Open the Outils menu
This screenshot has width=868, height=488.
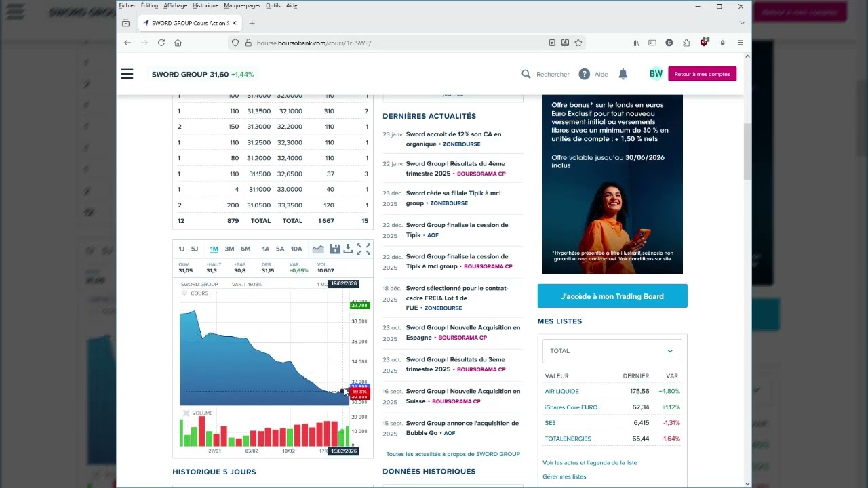273,5
